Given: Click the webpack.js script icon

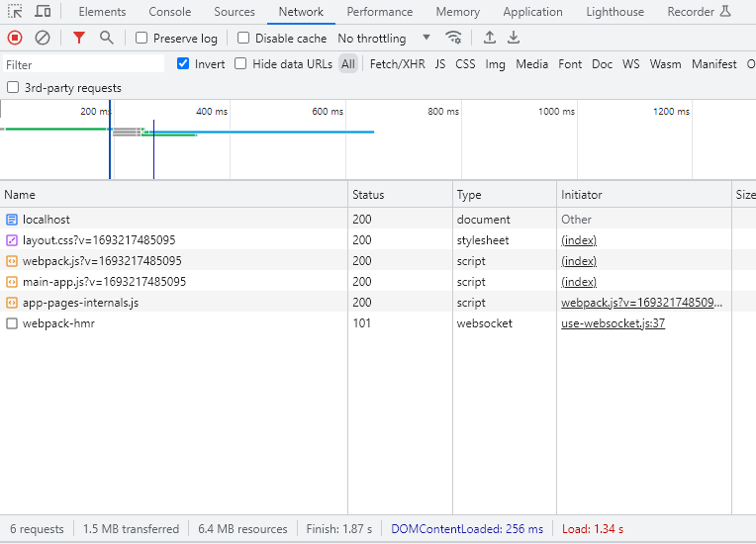Looking at the screenshot, I should pos(12,261).
